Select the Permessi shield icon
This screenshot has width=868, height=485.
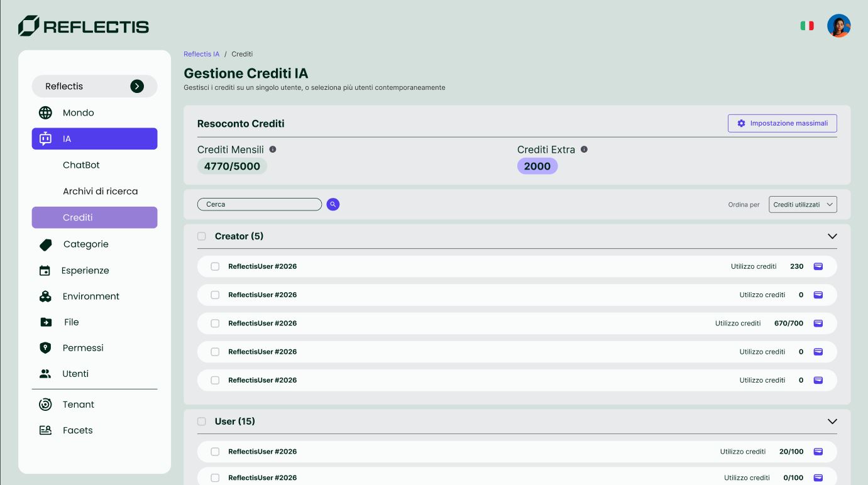coord(45,347)
